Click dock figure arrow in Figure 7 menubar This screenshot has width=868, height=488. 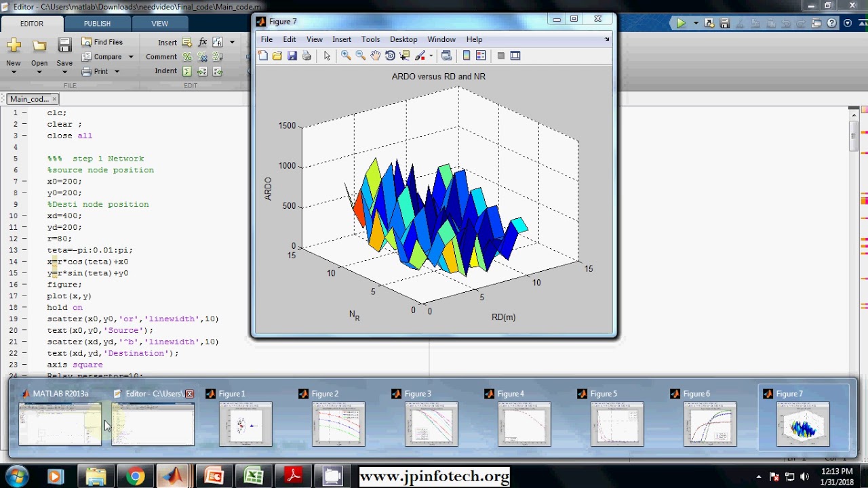(607, 39)
